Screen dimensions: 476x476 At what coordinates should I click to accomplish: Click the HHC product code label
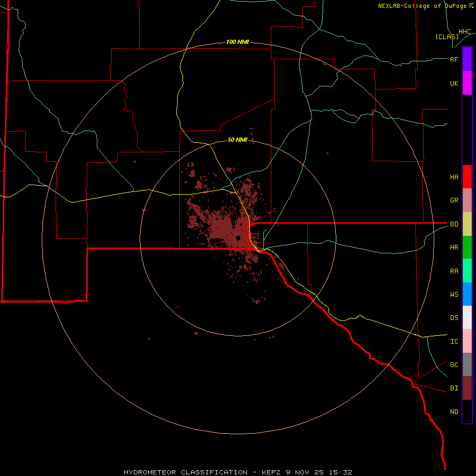click(464, 32)
